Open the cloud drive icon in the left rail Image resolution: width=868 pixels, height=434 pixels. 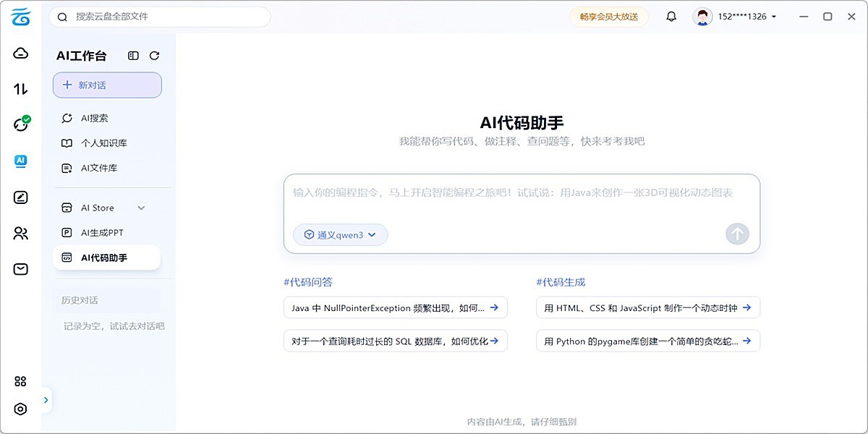click(21, 53)
